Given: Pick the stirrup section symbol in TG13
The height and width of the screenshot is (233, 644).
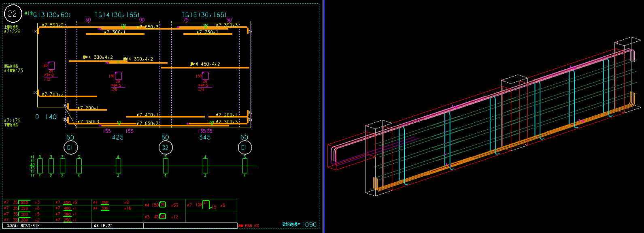Looking at the screenshot, I should (51, 66).
